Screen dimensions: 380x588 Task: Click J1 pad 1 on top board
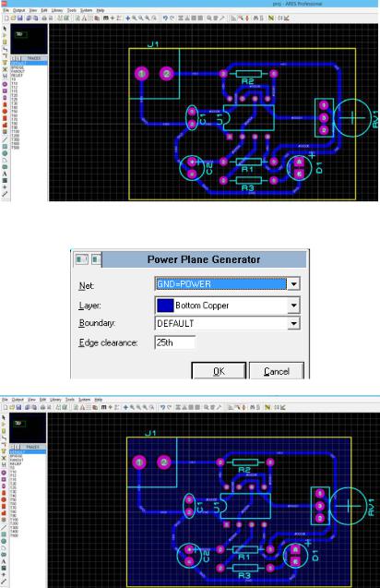(x=142, y=74)
